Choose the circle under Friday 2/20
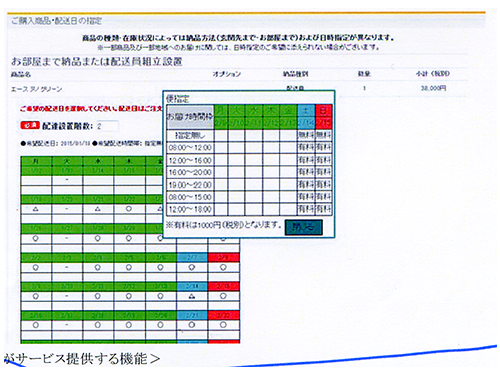The width and height of the screenshot is (500, 375). click(160, 325)
